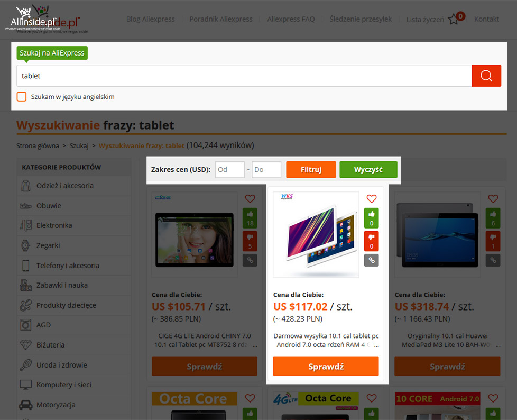
Task: Click the Od price range input field
Action: tap(229, 169)
